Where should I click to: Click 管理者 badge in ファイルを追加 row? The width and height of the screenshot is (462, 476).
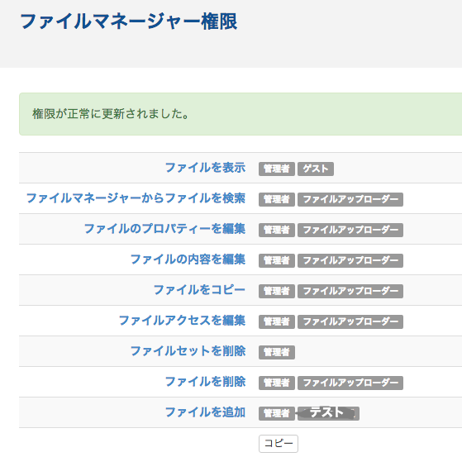click(x=277, y=413)
